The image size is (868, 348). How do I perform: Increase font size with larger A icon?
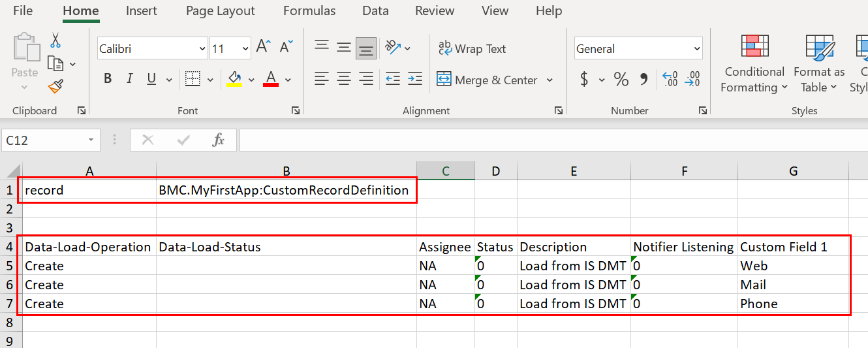click(x=263, y=47)
